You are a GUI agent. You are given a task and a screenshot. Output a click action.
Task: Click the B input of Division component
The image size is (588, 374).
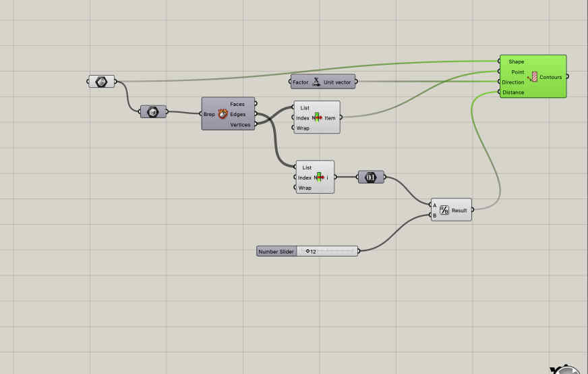[435, 215]
